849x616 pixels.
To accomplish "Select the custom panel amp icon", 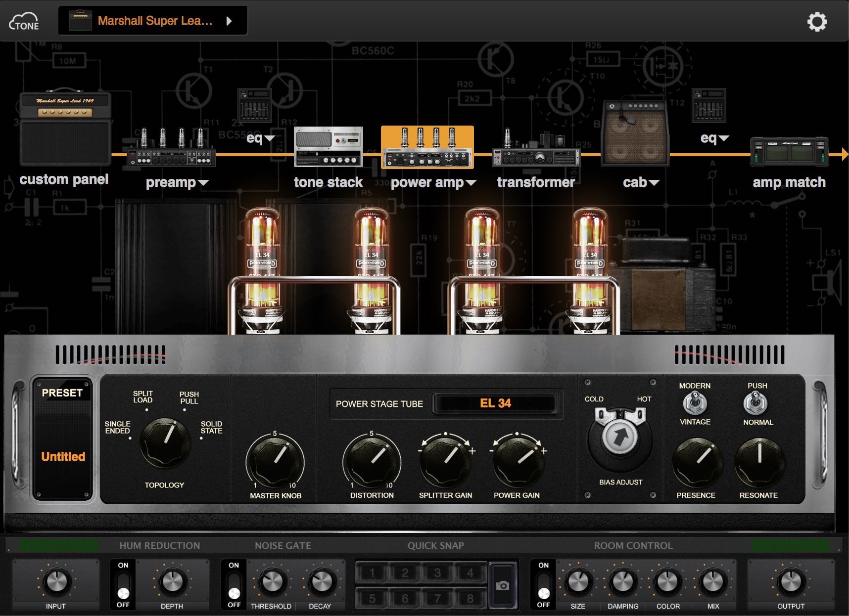I will [x=65, y=127].
